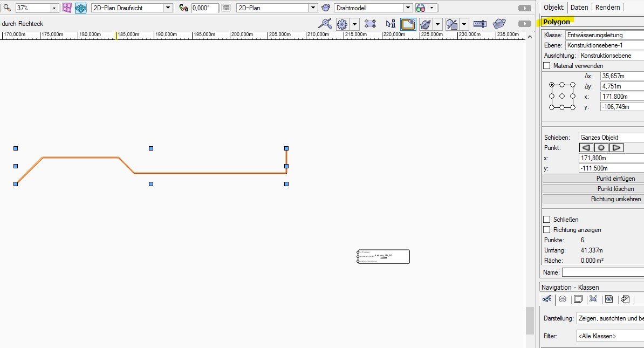Screen dimensions: 644x348
Task: Enable Richtung anzeigen checkbox
Action: 547,230
